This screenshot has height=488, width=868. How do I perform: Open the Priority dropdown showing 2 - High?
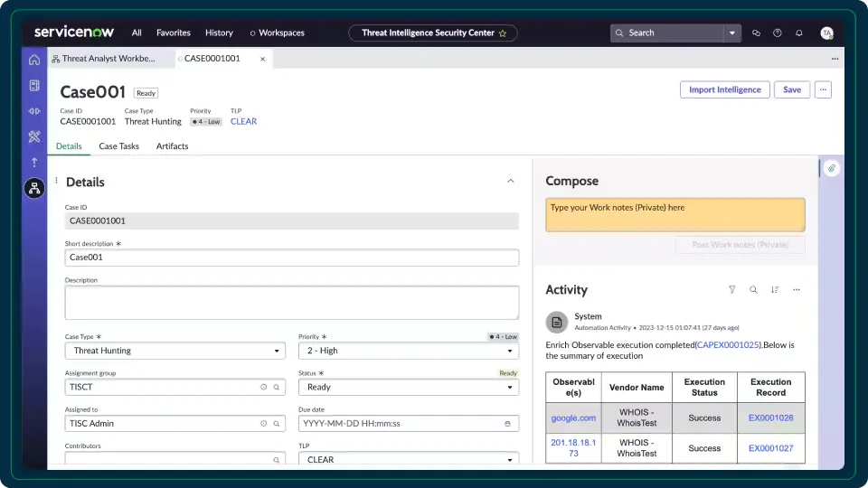pyautogui.click(x=409, y=351)
